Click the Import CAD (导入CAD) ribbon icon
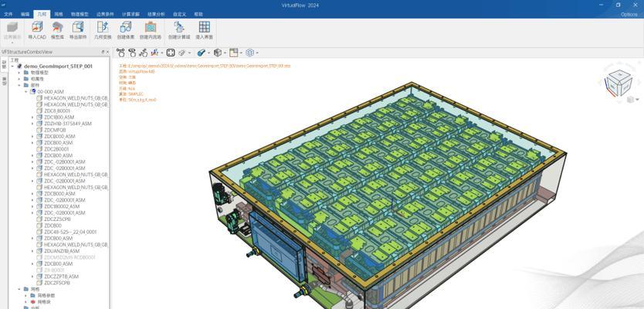Viewport: 644px width, 309px height. pyautogui.click(x=37, y=27)
